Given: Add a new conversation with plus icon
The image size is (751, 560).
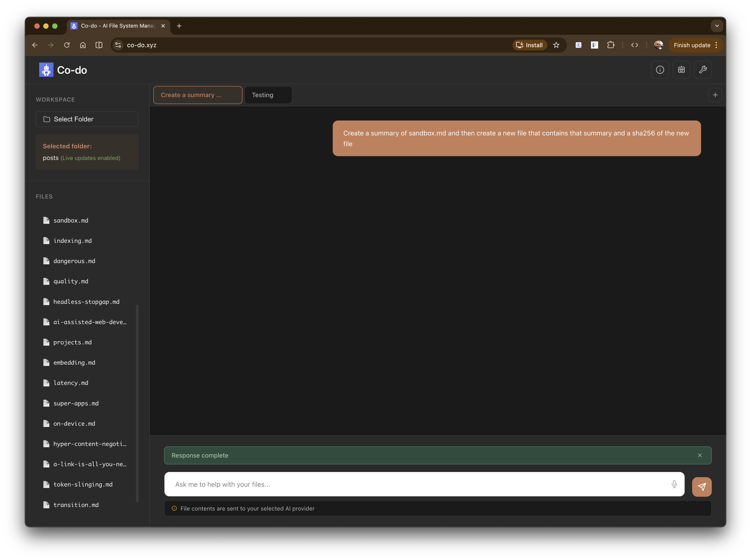Looking at the screenshot, I should pos(715,95).
